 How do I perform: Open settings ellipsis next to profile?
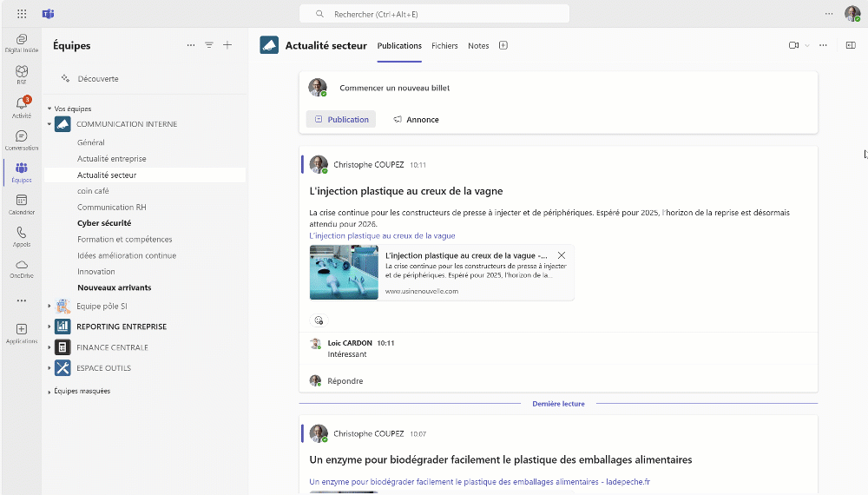click(829, 14)
